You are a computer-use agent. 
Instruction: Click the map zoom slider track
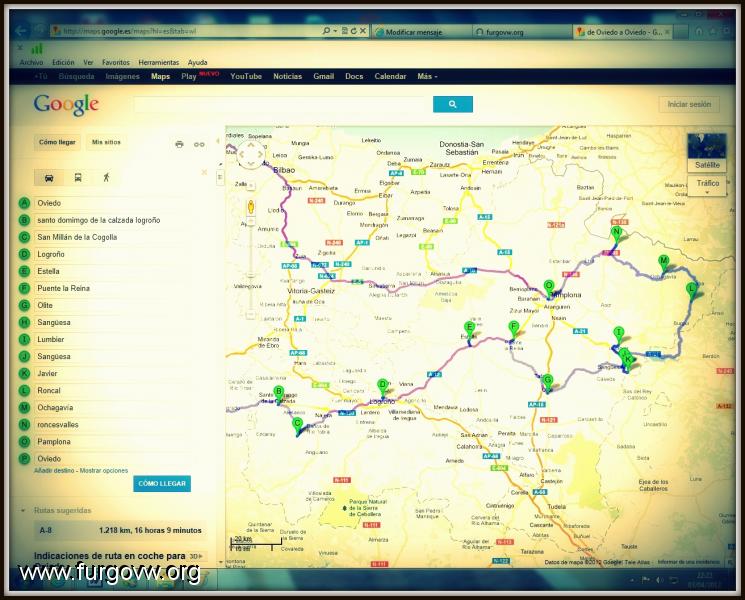coord(250,267)
